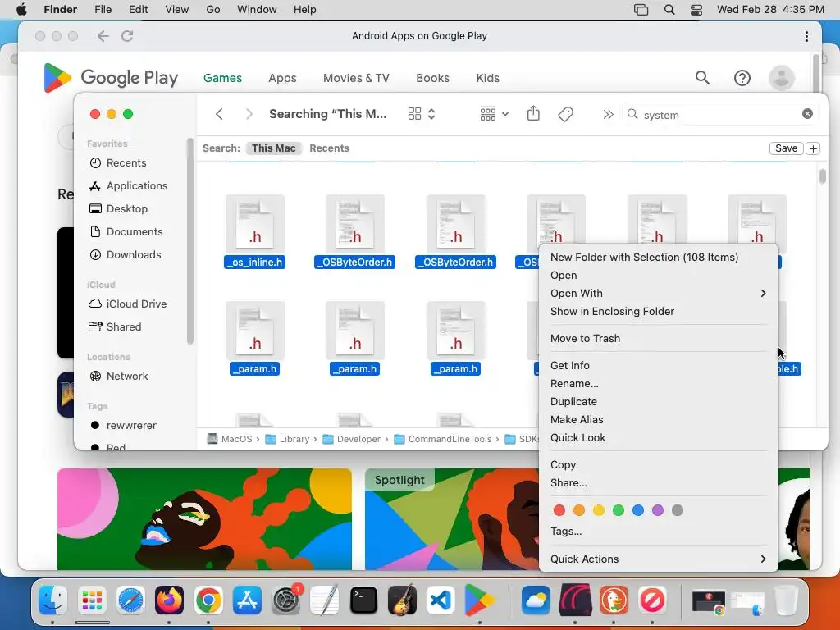Open Control Center in the menu bar

coord(696,10)
